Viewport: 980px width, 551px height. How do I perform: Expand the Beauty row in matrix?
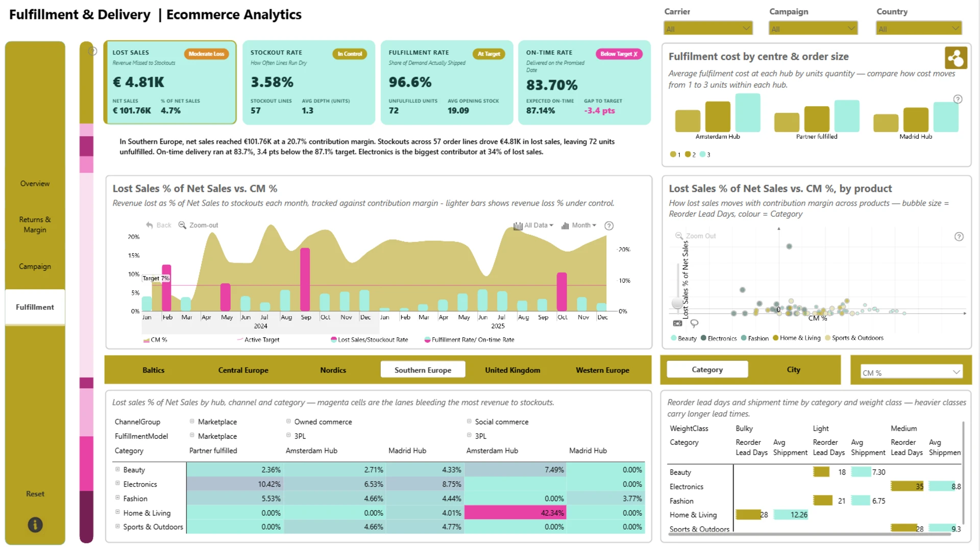(x=117, y=469)
